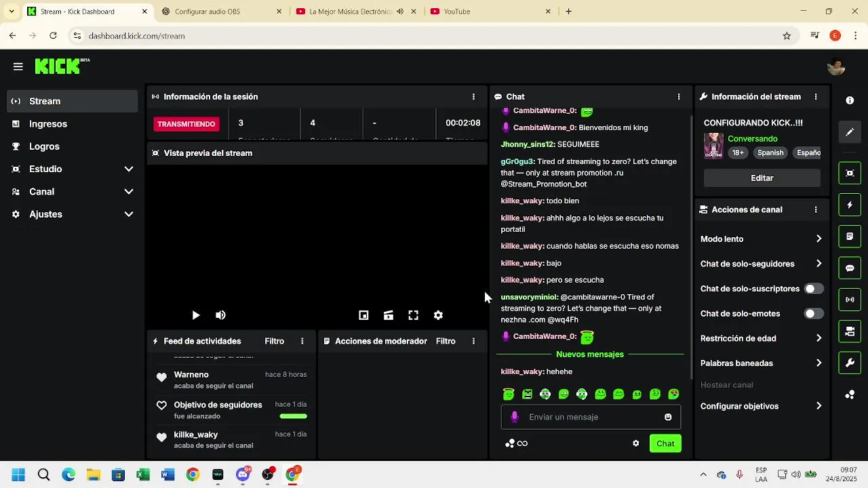
Task: Open the Ingresos sidebar item
Action: pos(72,124)
